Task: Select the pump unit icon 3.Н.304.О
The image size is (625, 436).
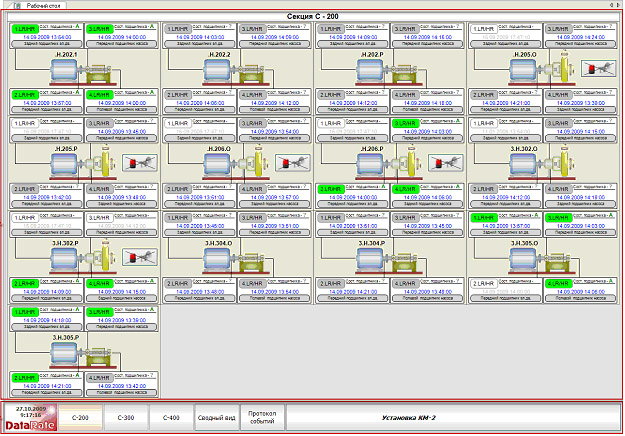Action: (237, 261)
